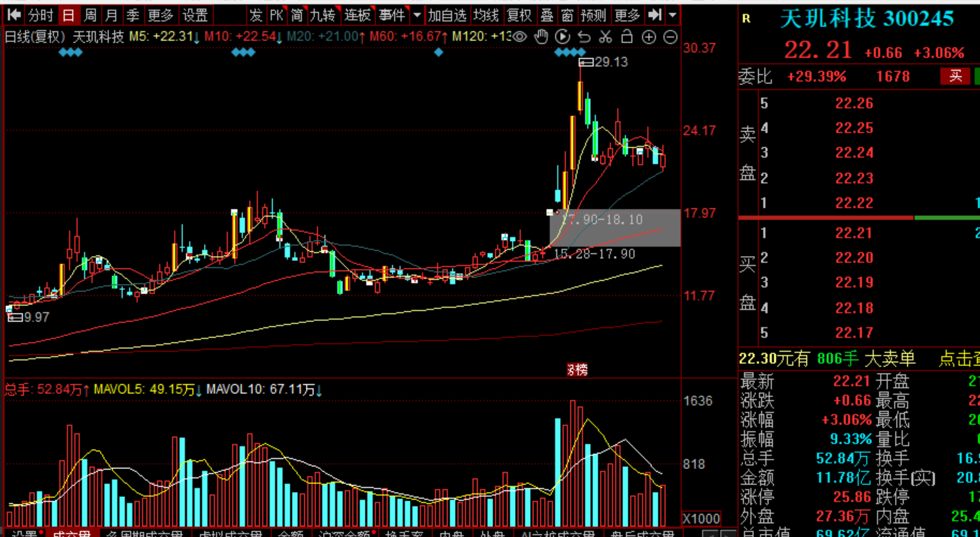
Task: Toggle 均线 moving average lines
Action: coord(486,15)
